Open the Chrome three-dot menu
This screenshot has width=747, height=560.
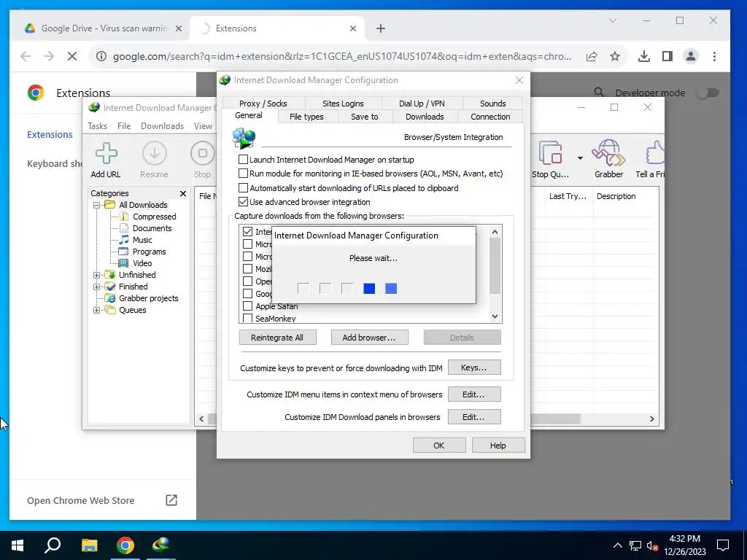[714, 56]
